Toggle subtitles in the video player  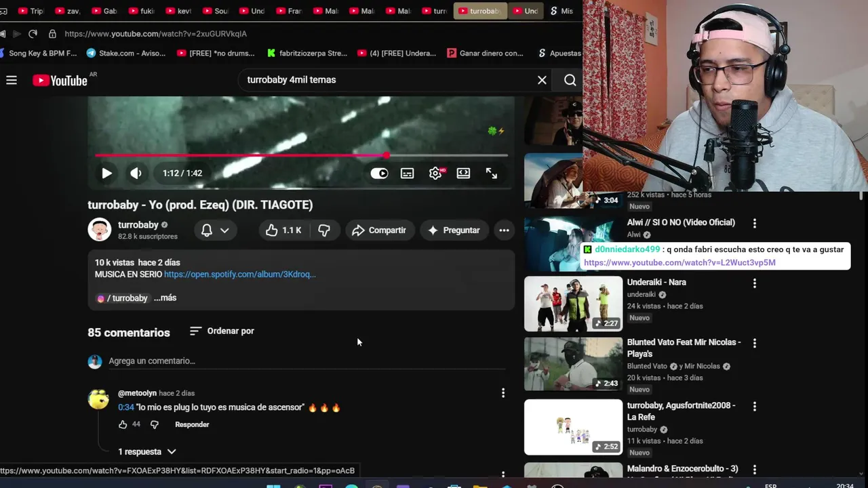click(407, 174)
